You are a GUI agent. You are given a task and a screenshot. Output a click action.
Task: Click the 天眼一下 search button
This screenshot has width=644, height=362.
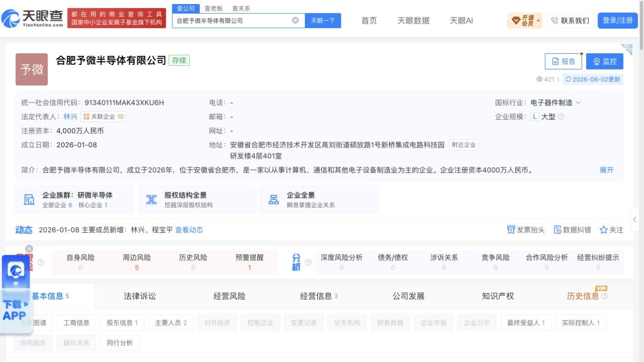323,21
